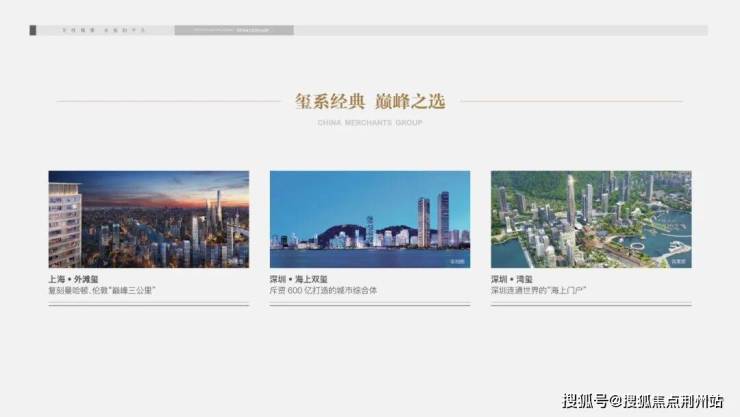Select the title 深圳 • 湾玺
The height and width of the screenshot is (417, 740).
click(x=512, y=279)
